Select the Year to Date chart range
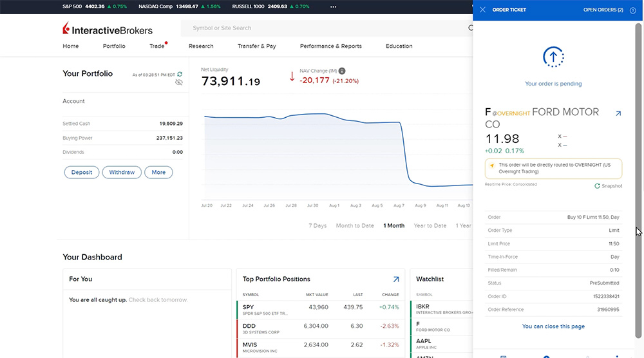The width and height of the screenshot is (644, 358). tap(430, 226)
